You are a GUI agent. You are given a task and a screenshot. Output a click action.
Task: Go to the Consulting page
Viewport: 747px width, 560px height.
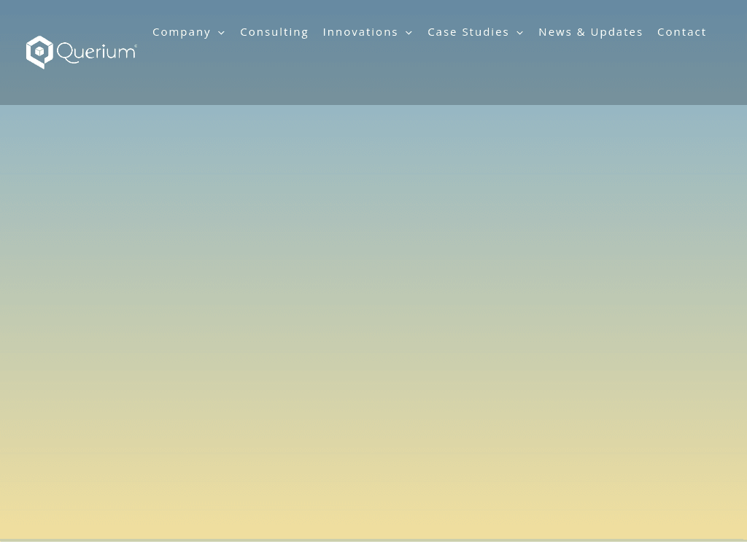tap(274, 32)
